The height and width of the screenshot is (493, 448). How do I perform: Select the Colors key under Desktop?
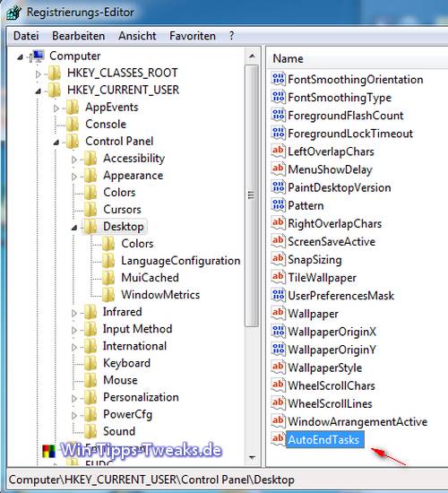[137, 243]
